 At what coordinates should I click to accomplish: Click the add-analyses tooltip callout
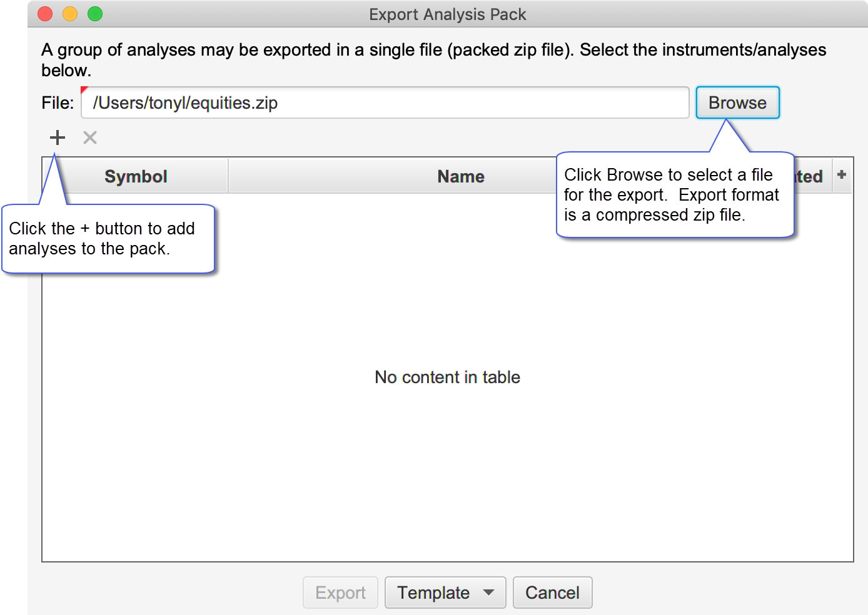108,239
